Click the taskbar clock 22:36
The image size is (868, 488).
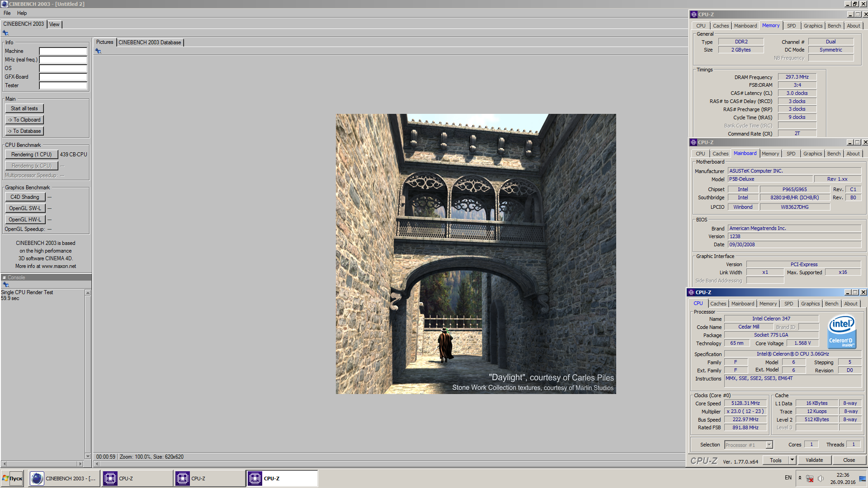(843, 475)
